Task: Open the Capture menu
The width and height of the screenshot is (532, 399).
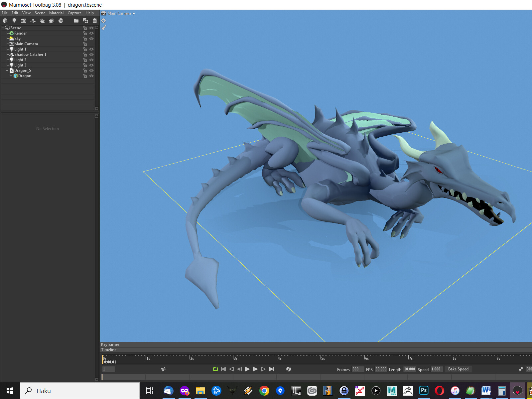Action: click(74, 13)
